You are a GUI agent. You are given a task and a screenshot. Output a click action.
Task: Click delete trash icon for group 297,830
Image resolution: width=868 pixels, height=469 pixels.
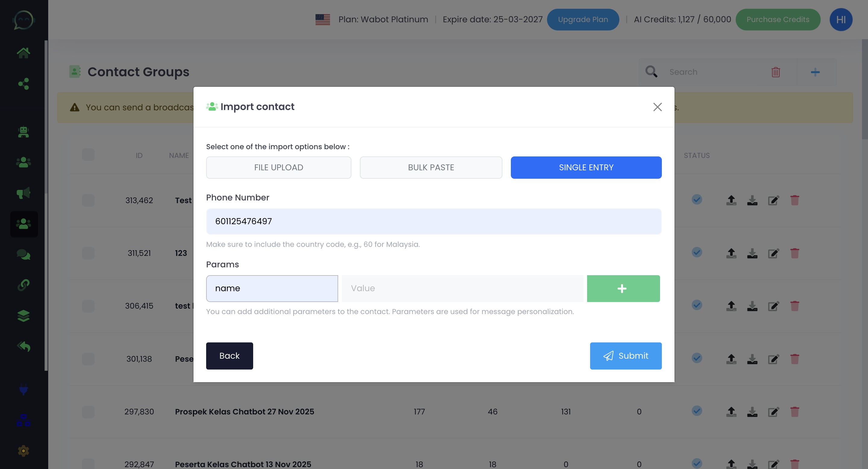click(x=794, y=412)
